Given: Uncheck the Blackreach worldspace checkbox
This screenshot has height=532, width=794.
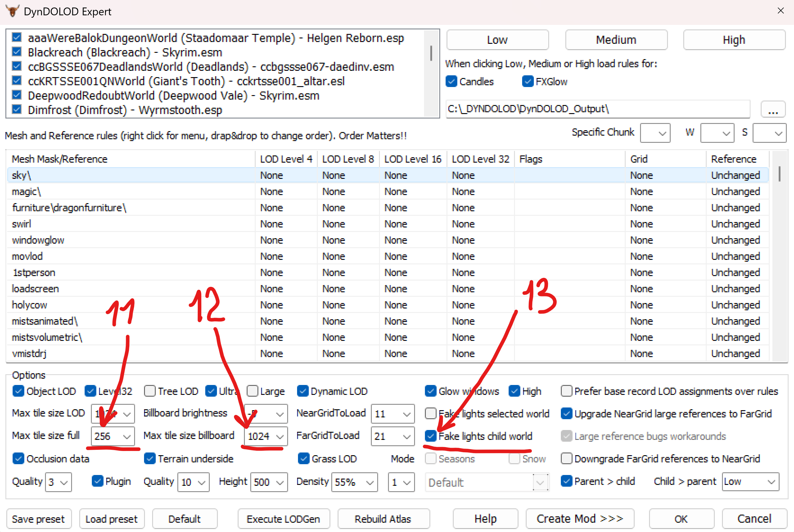Looking at the screenshot, I should [x=17, y=52].
